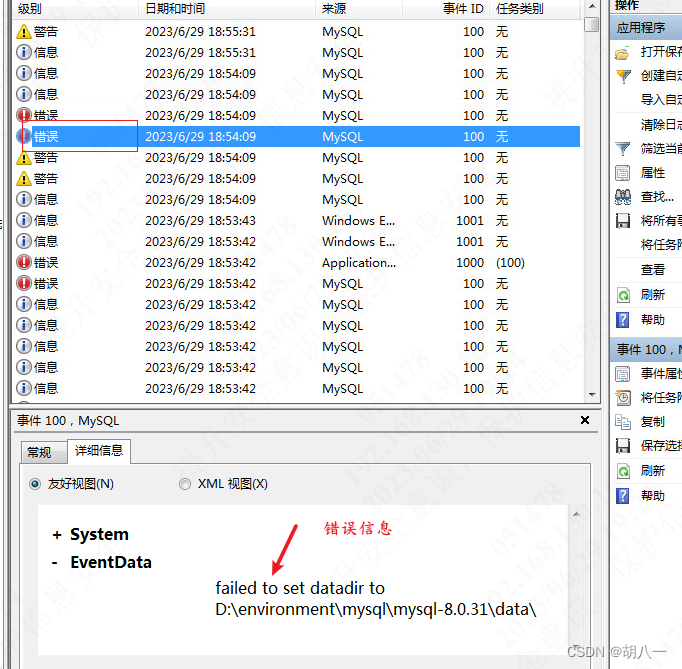Click the filter current log funnel icon
This screenshot has height=669, width=682.
(623, 149)
